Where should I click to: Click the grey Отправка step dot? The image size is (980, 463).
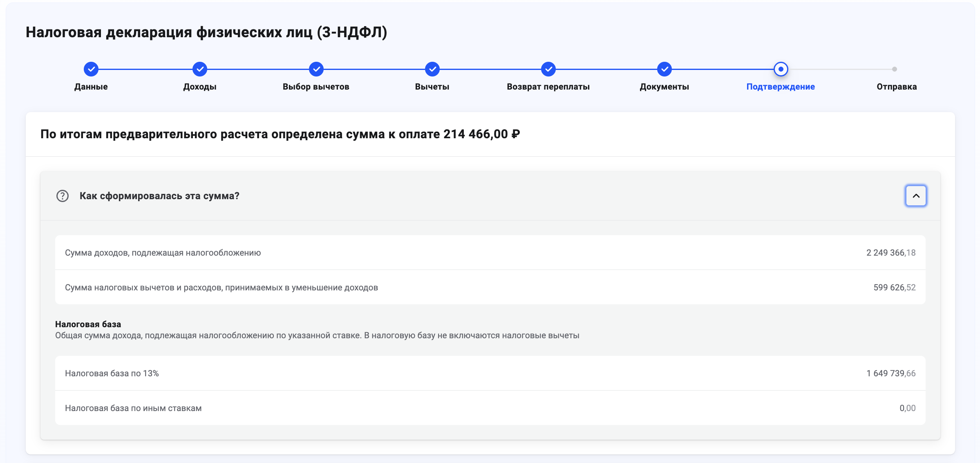pos(894,69)
